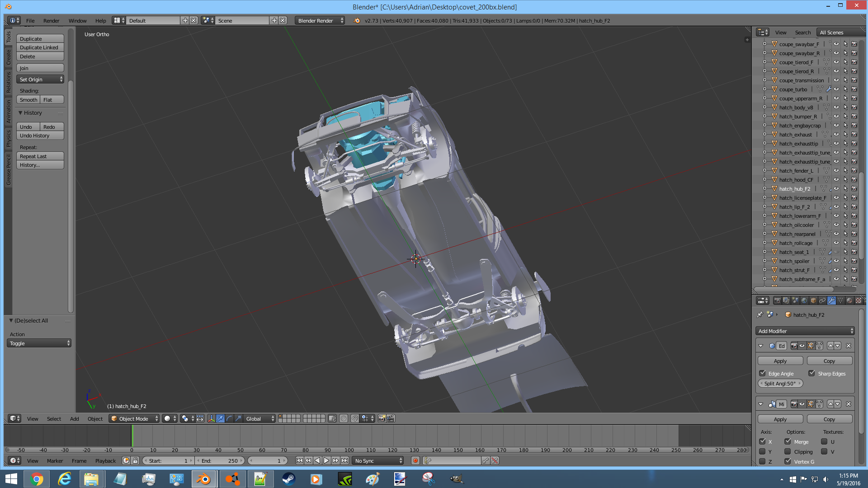This screenshot has height=488, width=868.
Task: Enable the Clipping option checkbox
Action: click(x=788, y=451)
